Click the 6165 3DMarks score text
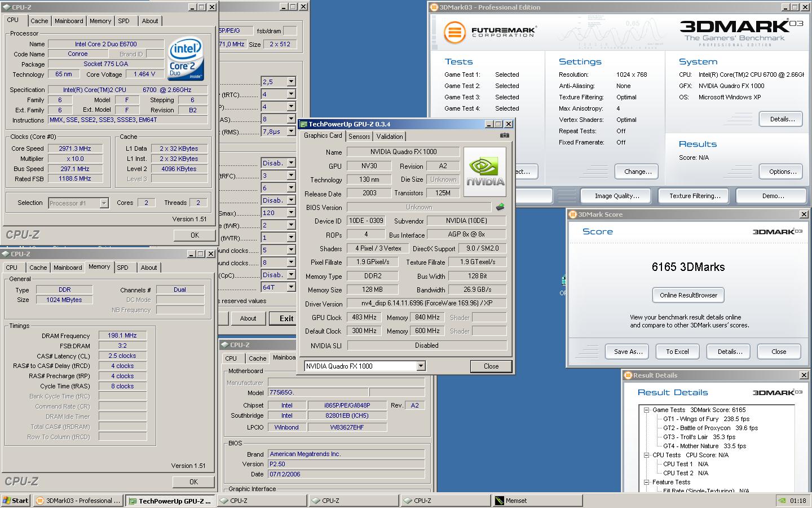This screenshot has width=812, height=508. [688, 267]
